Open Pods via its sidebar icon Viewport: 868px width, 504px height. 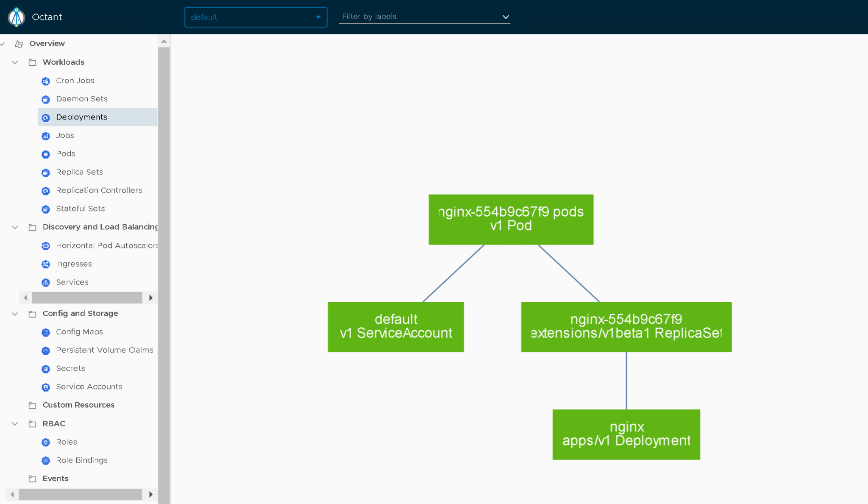(45, 154)
